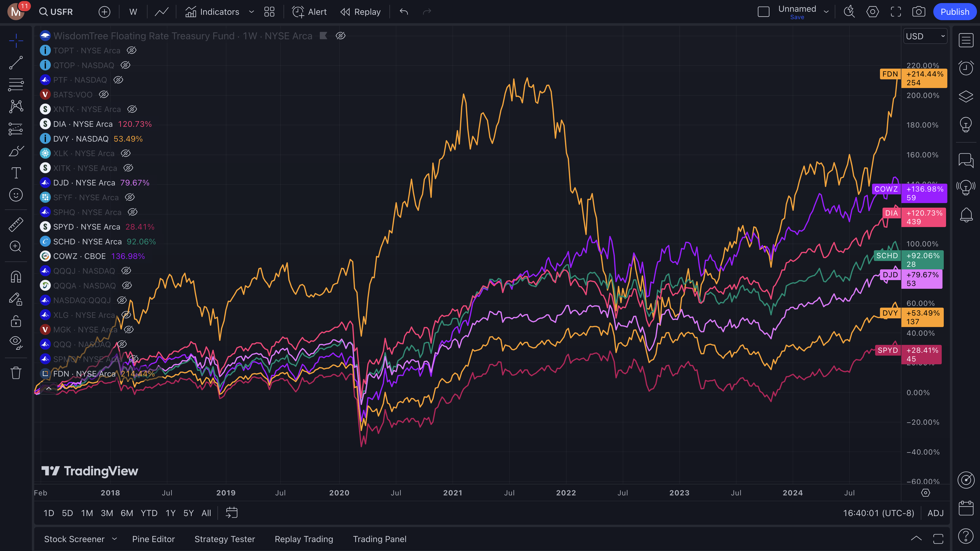This screenshot has height=551, width=980.
Task: Open the watchlist panel icon
Action: 966,40
